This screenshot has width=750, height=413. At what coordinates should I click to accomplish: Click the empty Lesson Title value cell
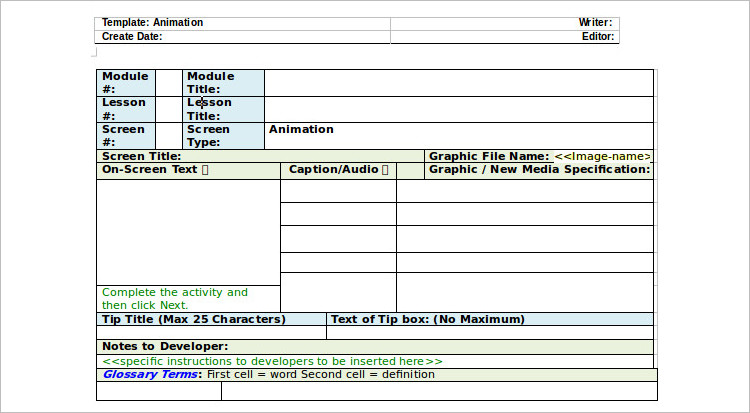(x=458, y=109)
